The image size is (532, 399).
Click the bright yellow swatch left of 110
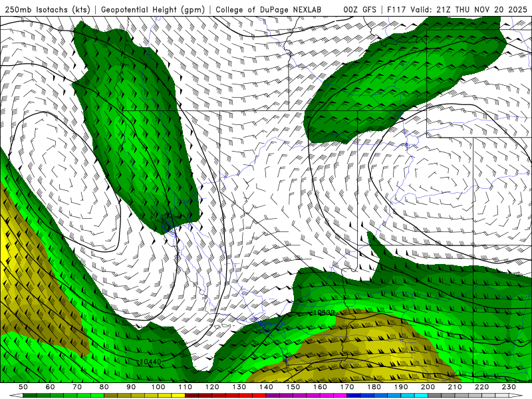[x=178, y=396]
